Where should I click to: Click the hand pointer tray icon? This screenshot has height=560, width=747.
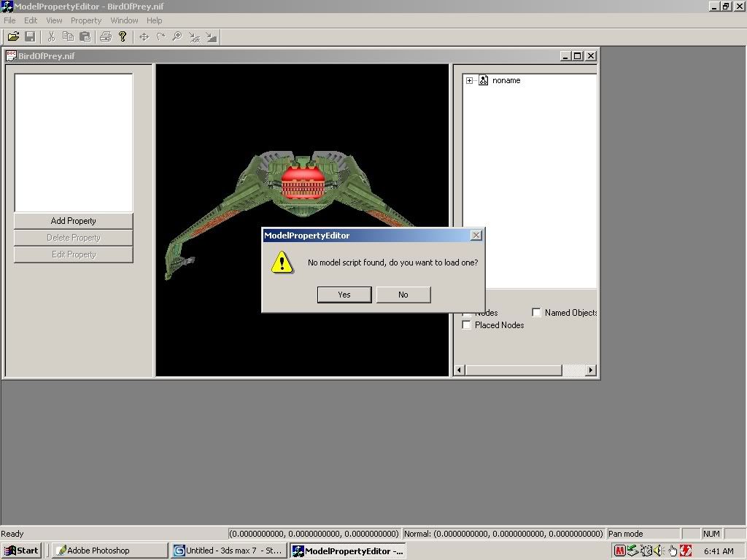672,551
